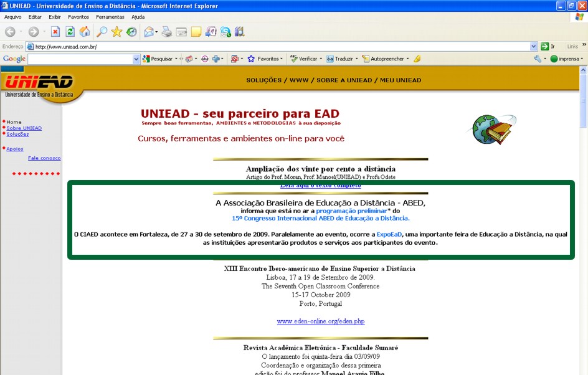Click the green Ir go arrow
This screenshot has height=375, width=588.
544,47
